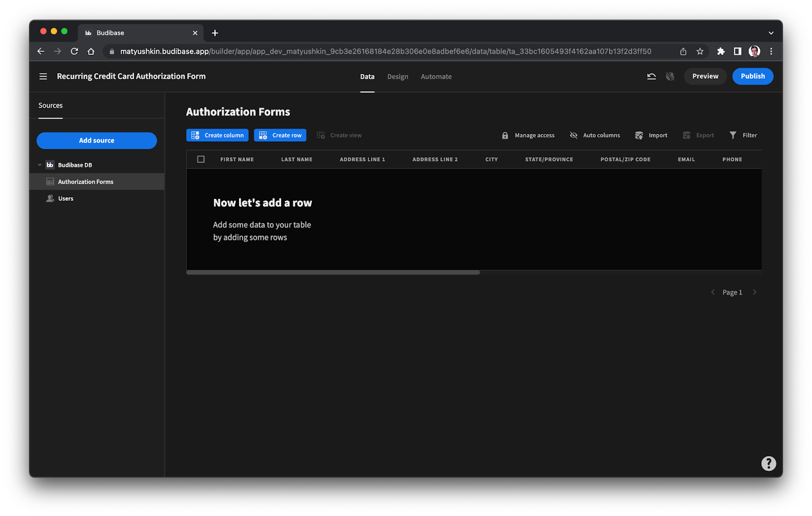
Task: Go to next page arrow
Action: [x=755, y=292]
